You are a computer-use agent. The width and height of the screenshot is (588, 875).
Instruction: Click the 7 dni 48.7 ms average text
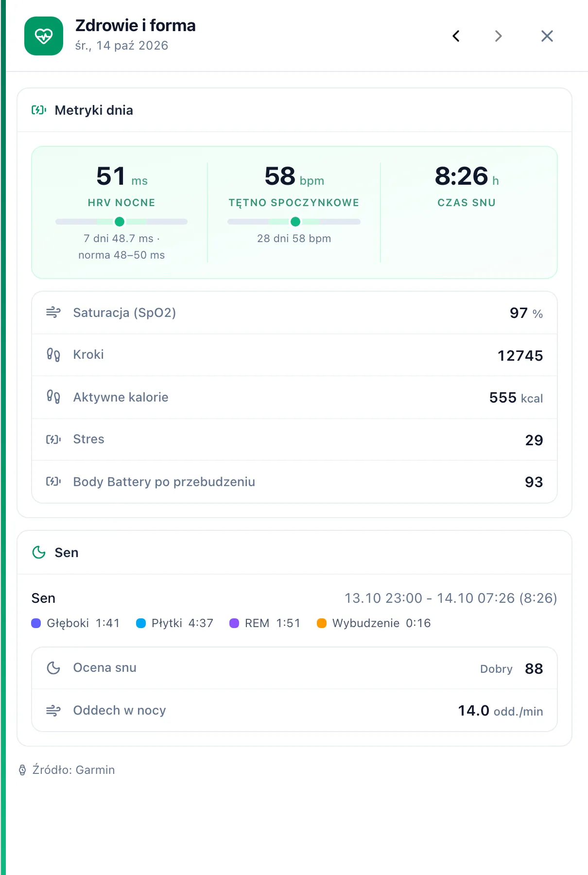(x=121, y=238)
